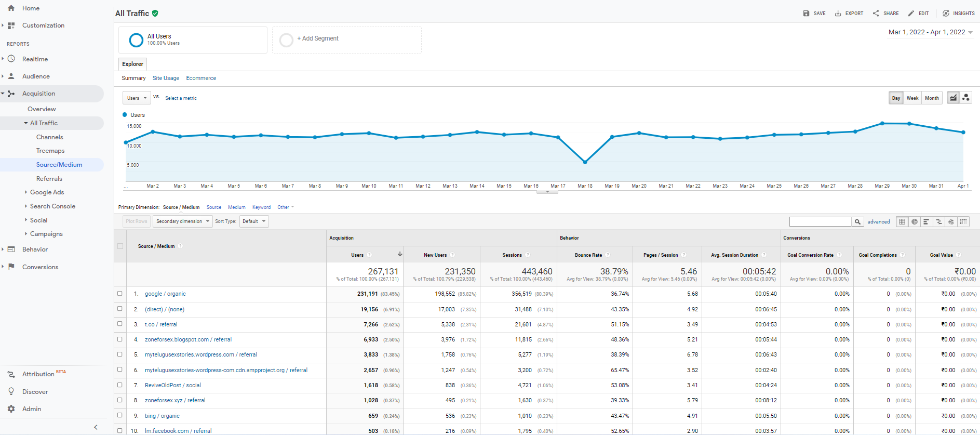The width and height of the screenshot is (980, 435).
Task: Open the Users metric dropdown above chart
Action: click(x=137, y=98)
